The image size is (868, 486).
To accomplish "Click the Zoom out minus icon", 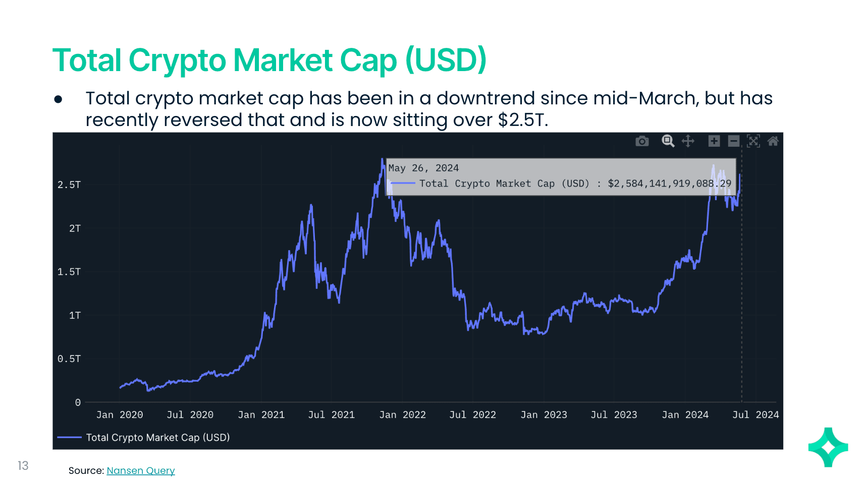I will [734, 141].
